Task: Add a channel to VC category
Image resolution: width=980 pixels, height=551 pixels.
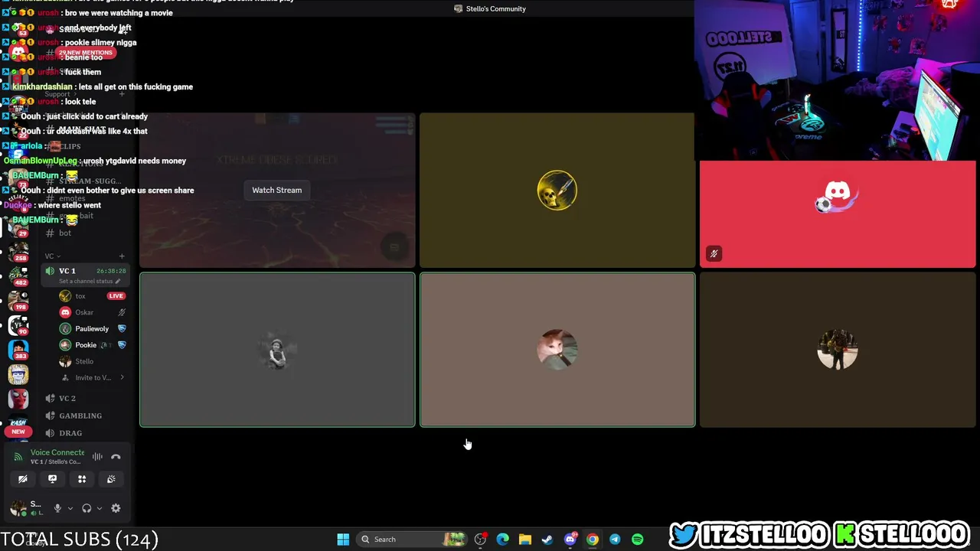Action: (122, 256)
